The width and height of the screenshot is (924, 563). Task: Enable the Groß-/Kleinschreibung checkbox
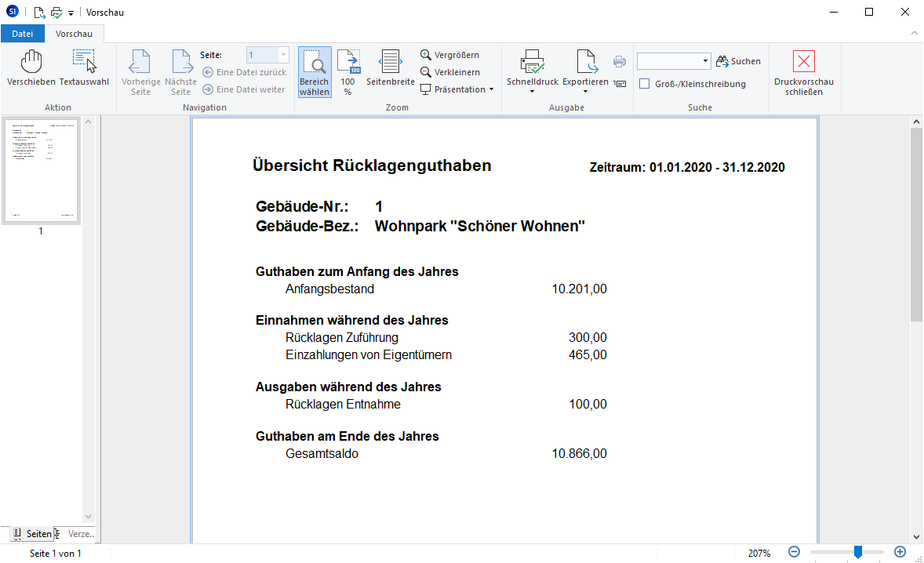(x=644, y=84)
